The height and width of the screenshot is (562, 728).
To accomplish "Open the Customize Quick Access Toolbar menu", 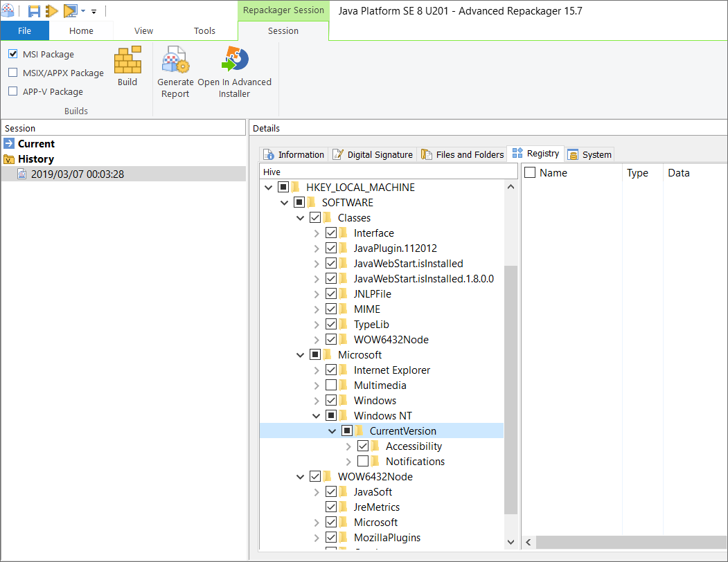I will [x=94, y=11].
